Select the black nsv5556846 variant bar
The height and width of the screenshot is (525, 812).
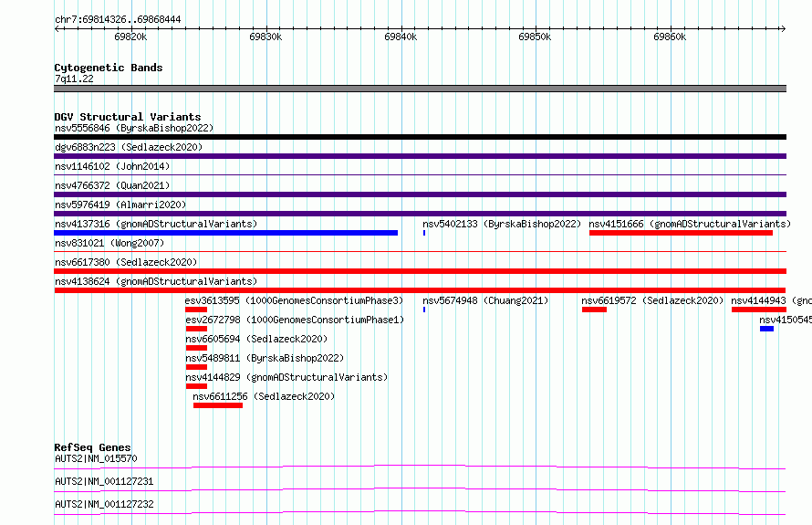tap(420, 137)
